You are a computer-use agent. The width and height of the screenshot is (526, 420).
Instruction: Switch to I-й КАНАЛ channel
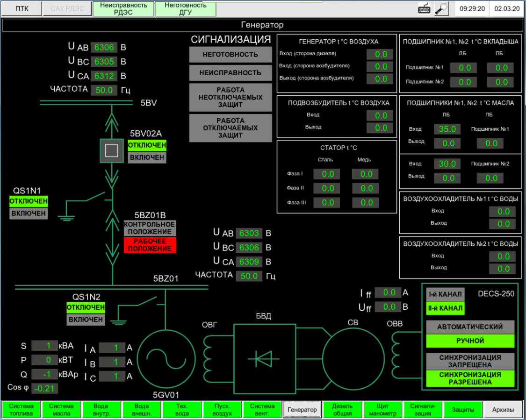pyautogui.click(x=445, y=294)
